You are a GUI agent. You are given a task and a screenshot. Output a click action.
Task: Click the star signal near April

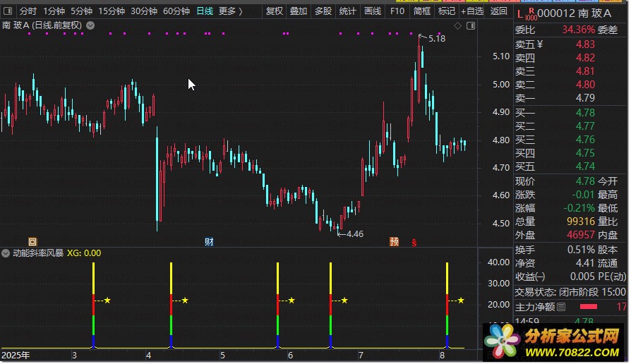point(185,301)
